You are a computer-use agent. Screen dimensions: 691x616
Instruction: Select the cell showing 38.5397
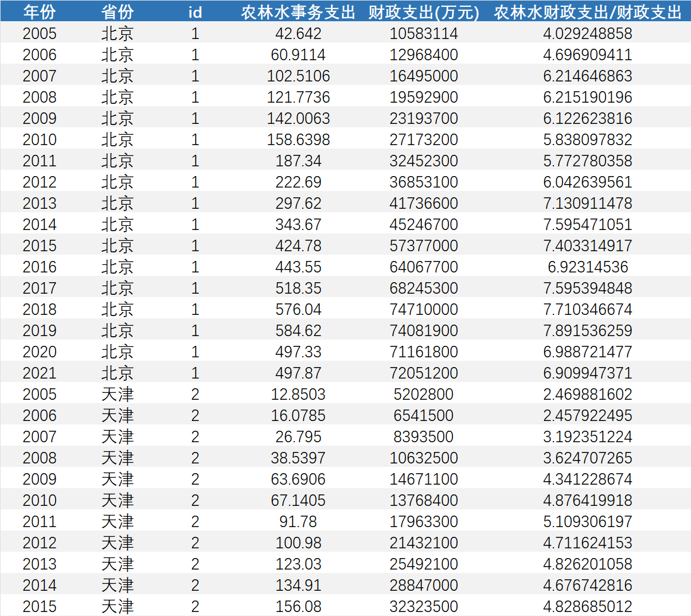(298, 458)
